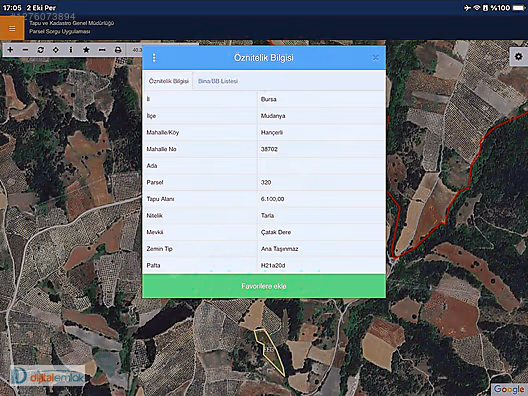
Task: Tap the airplane mode status icon
Action: click(x=467, y=7)
